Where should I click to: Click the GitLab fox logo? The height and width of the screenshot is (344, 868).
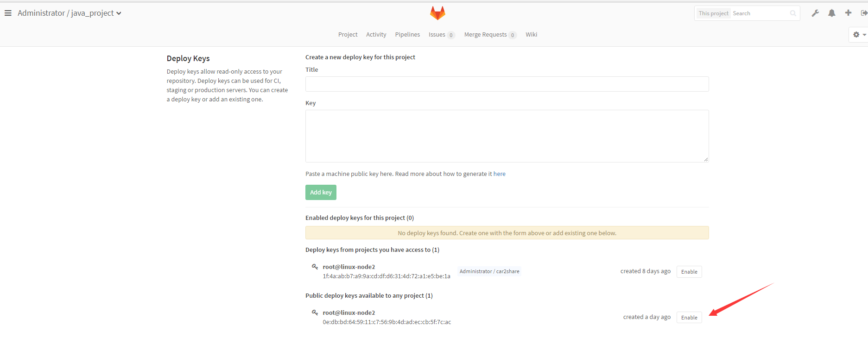tap(437, 13)
